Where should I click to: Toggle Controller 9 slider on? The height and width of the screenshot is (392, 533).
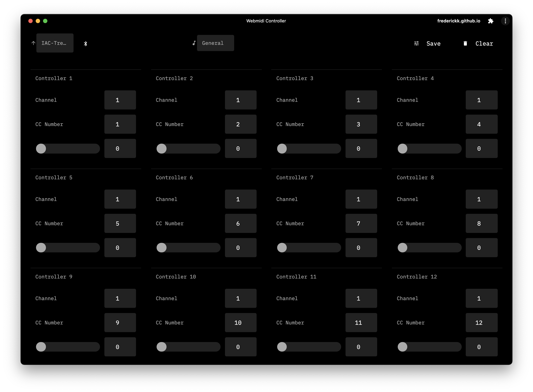point(41,347)
